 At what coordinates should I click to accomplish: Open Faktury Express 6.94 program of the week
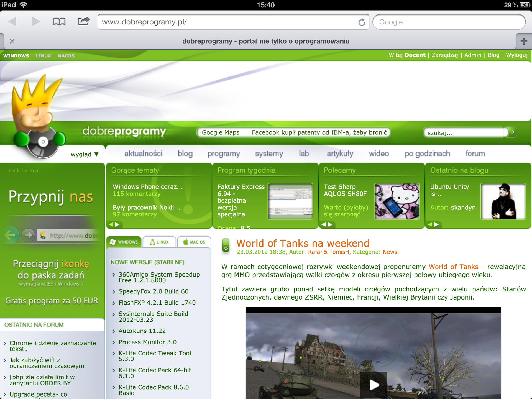coord(241,200)
